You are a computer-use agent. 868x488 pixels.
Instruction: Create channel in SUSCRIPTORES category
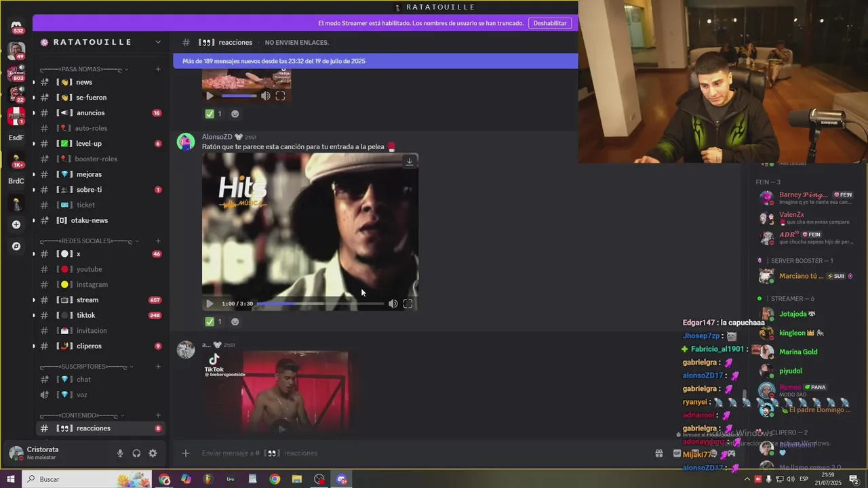[158, 367]
